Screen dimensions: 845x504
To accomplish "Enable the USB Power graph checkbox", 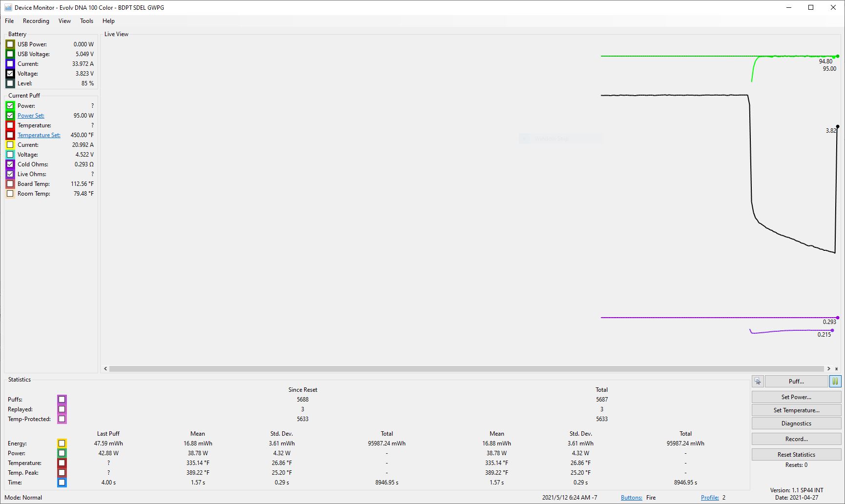I will point(10,44).
